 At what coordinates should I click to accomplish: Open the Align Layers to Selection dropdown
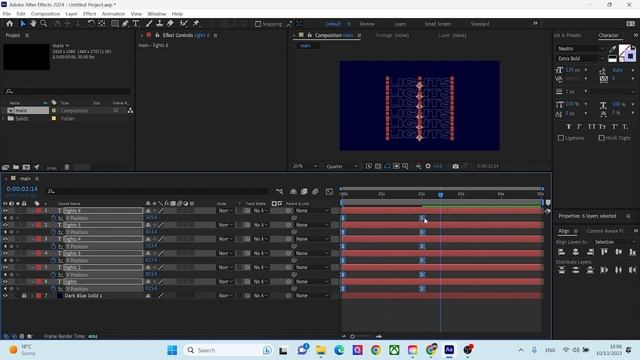614,242
